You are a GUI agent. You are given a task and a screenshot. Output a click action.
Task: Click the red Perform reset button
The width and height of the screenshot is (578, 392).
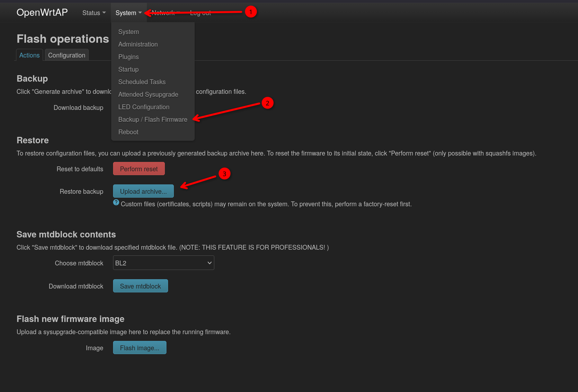139,169
